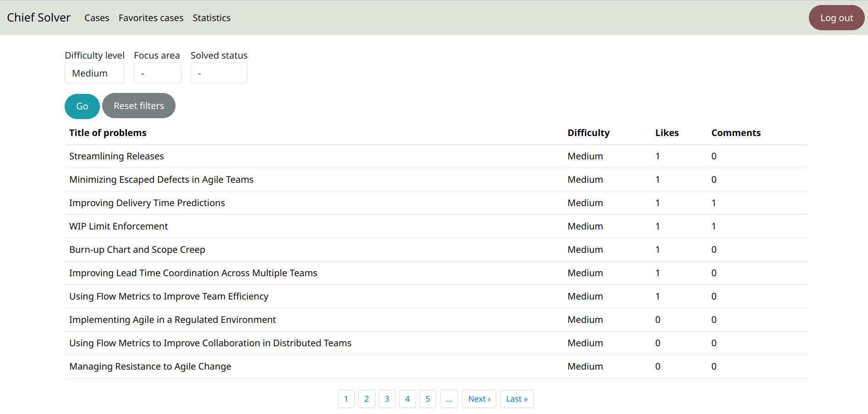
Task: Click the Log out button
Action: pos(836,18)
